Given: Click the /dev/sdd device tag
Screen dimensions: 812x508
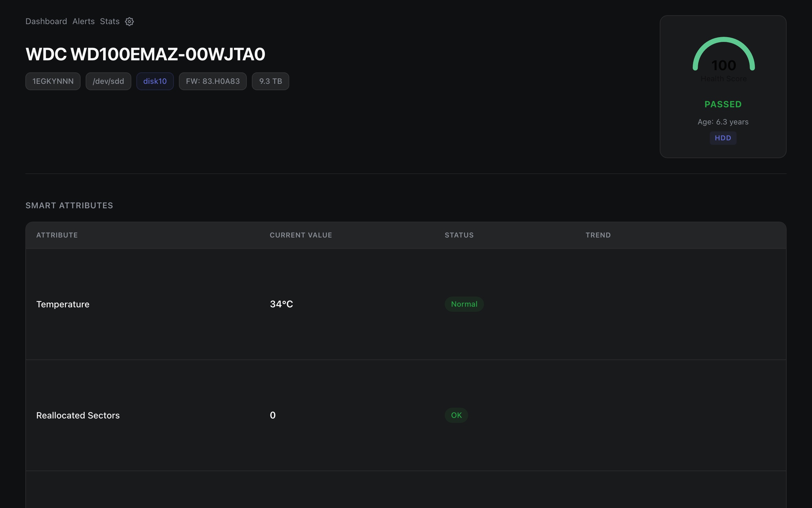Looking at the screenshot, I should (108, 81).
